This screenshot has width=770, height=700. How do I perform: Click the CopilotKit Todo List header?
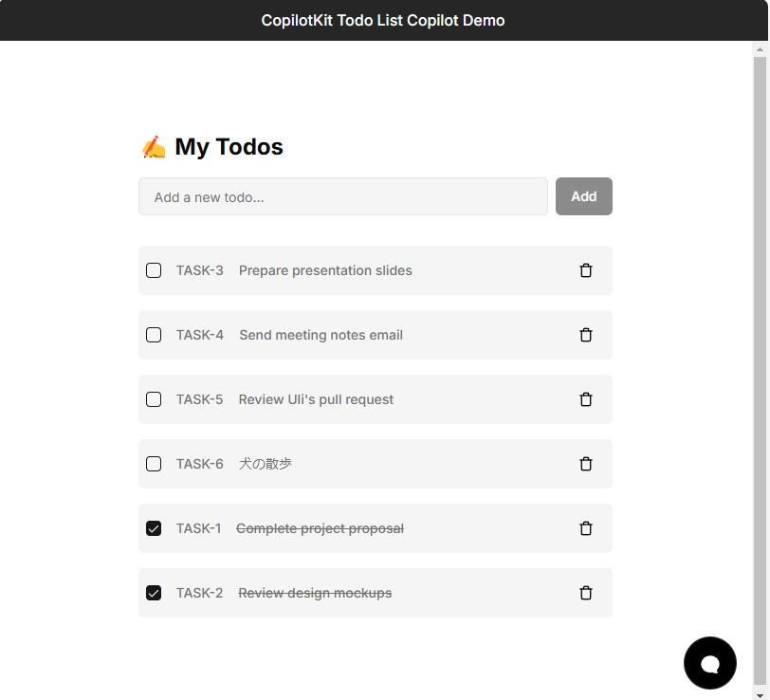[383, 20]
